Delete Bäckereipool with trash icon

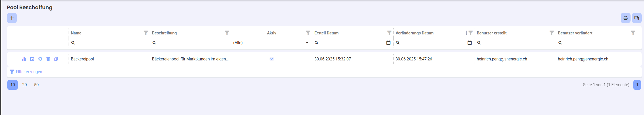pyautogui.click(x=48, y=59)
